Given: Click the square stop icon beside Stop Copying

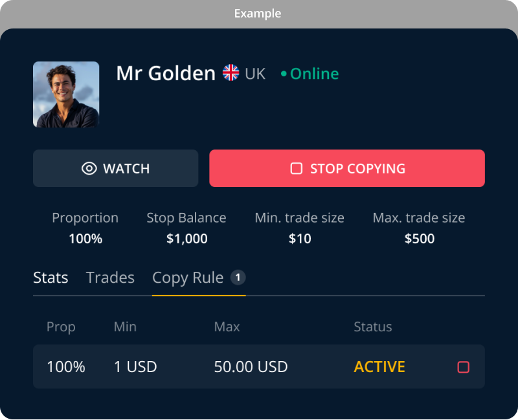Looking at the screenshot, I should click(296, 168).
